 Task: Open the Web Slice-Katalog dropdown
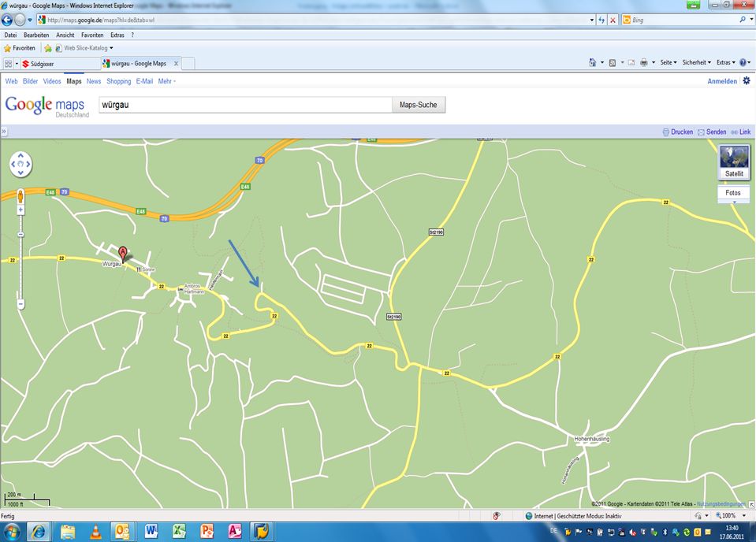point(84,48)
